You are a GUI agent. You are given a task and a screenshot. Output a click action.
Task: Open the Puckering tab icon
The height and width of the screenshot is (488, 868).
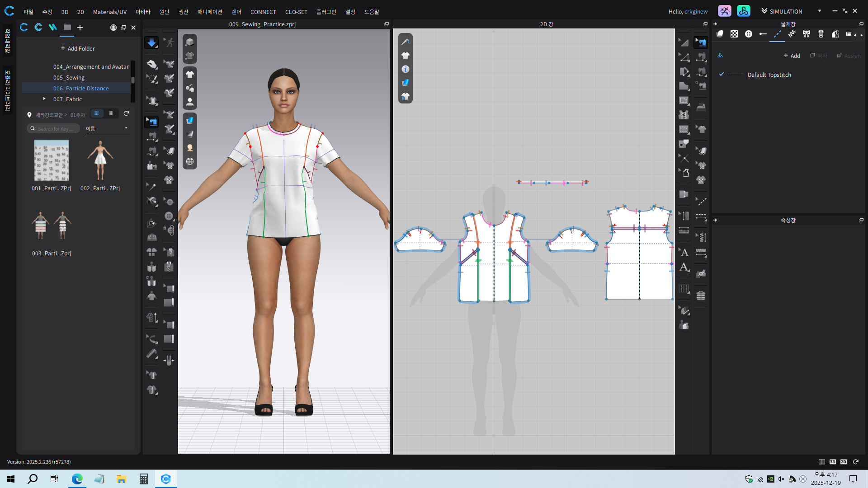pos(792,34)
